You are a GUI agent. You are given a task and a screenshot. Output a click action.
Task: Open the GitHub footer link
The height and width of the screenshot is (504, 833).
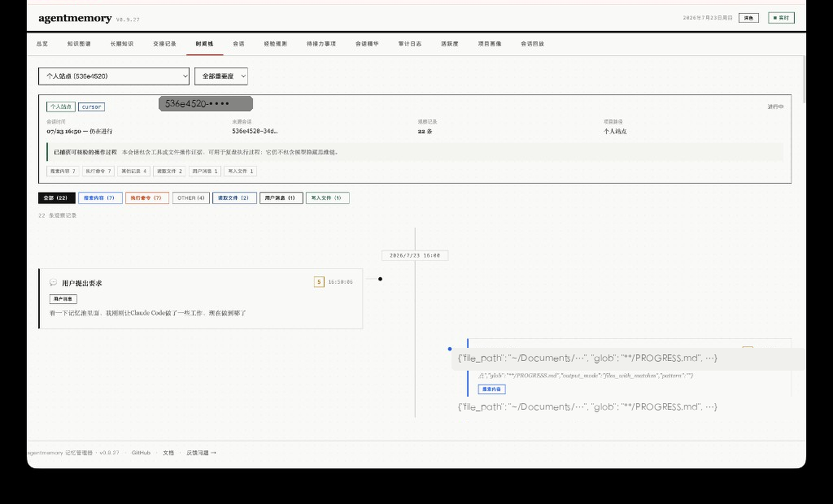(x=141, y=453)
